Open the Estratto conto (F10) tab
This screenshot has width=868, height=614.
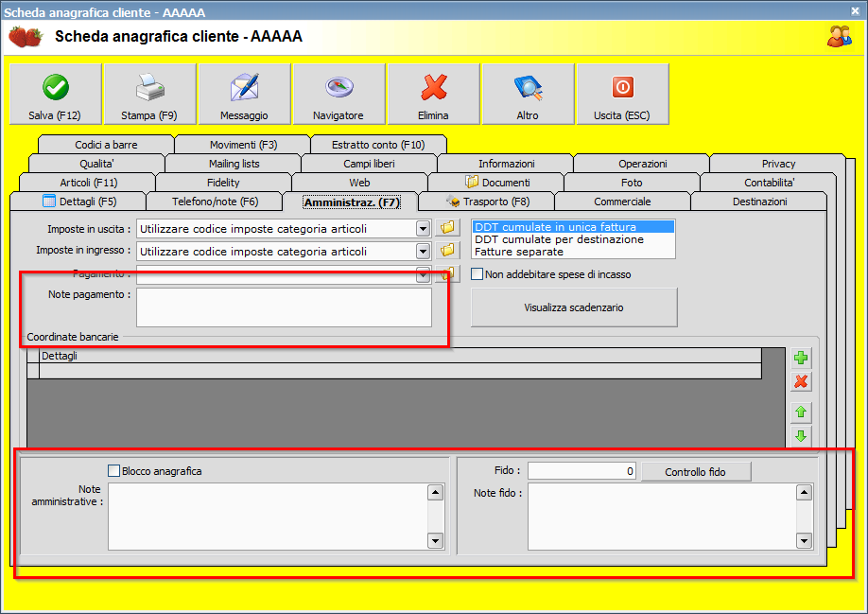(378, 145)
